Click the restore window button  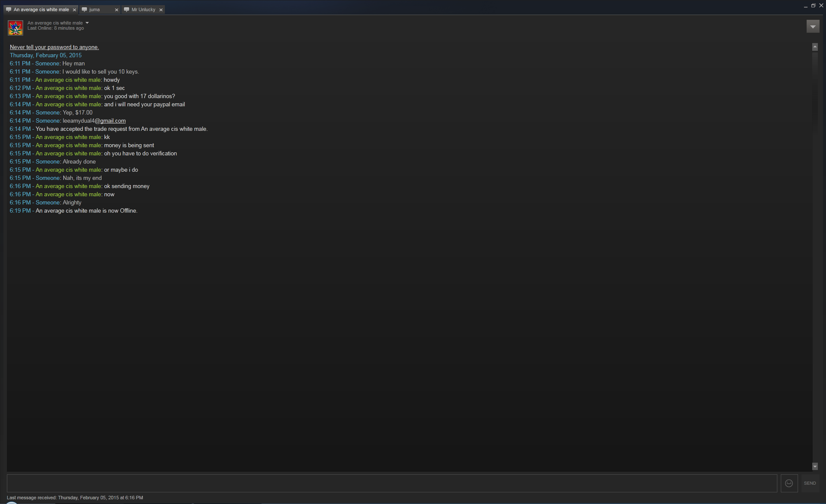point(813,6)
